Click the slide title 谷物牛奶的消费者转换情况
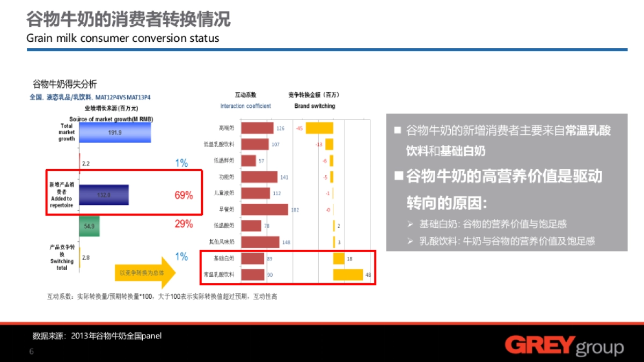This screenshot has height=362, width=644. (x=129, y=19)
